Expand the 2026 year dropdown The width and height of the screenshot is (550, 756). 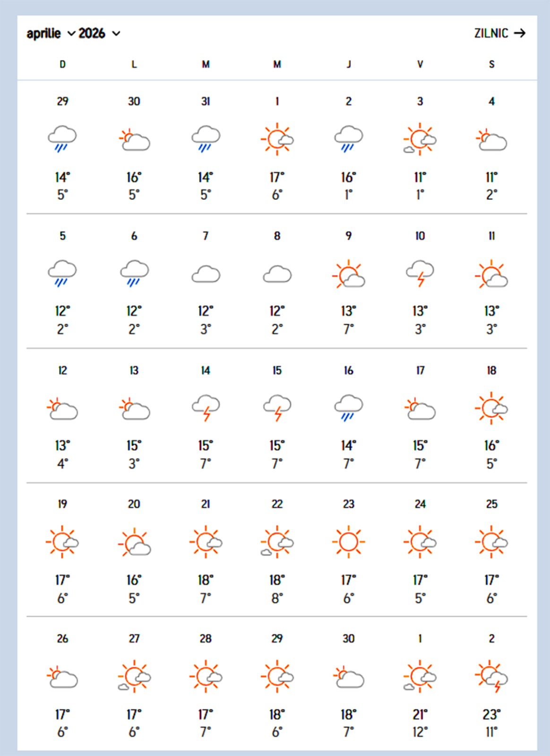tap(99, 34)
